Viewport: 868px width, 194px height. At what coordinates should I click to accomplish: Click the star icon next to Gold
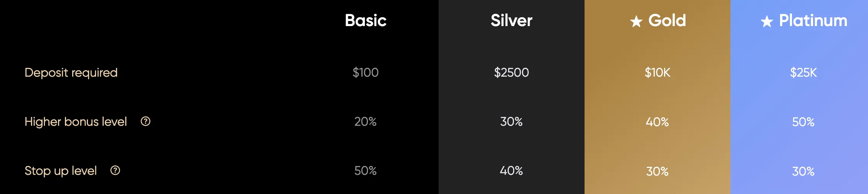pyautogui.click(x=636, y=21)
